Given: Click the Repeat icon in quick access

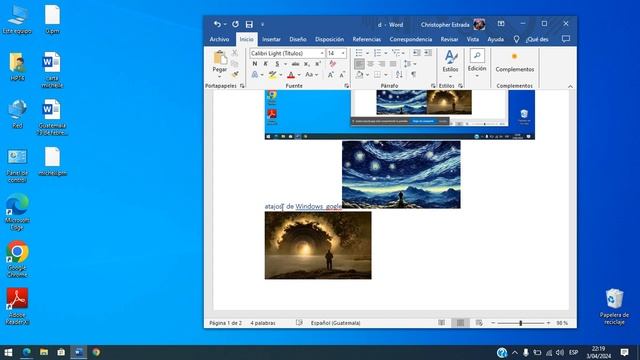Looking at the screenshot, I should pyautogui.click(x=236, y=24).
